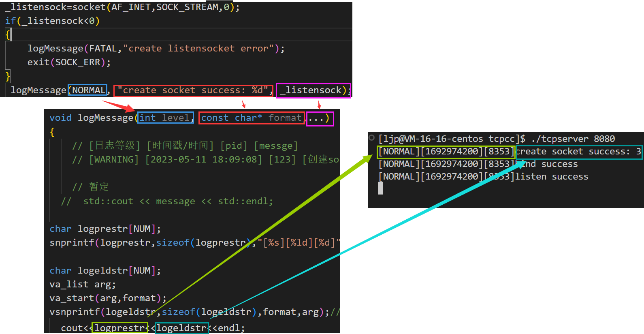The image size is (644, 334).
Task: Click the terminal prompt circle indicator icon
Action: coord(371,138)
